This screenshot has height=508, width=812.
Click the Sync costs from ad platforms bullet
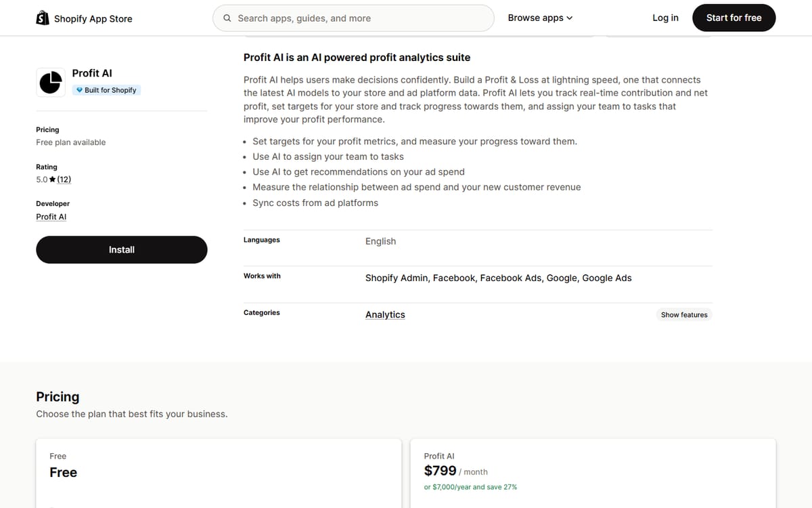(x=315, y=203)
